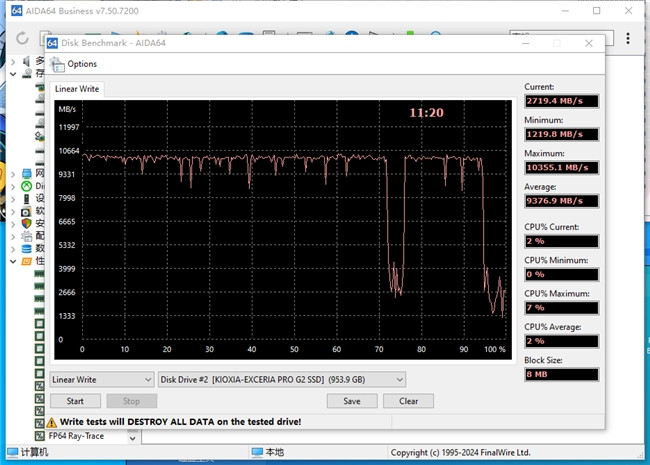Click the AIDA64 logo in Disk Benchmark title bar

[x=53, y=42]
